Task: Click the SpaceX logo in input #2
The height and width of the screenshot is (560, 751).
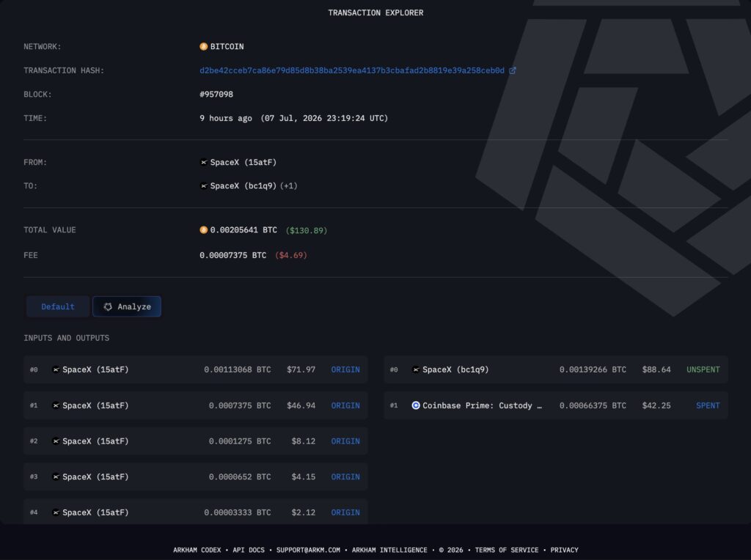Action: (56, 441)
